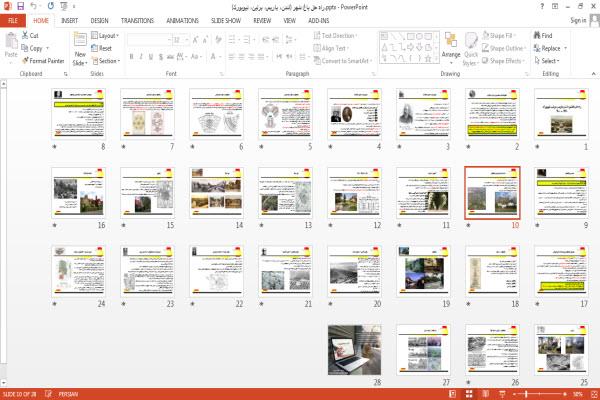The height and width of the screenshot is (400, 600).
Task: Click the Undo arrow in title bar
Action: pos(34,6)
